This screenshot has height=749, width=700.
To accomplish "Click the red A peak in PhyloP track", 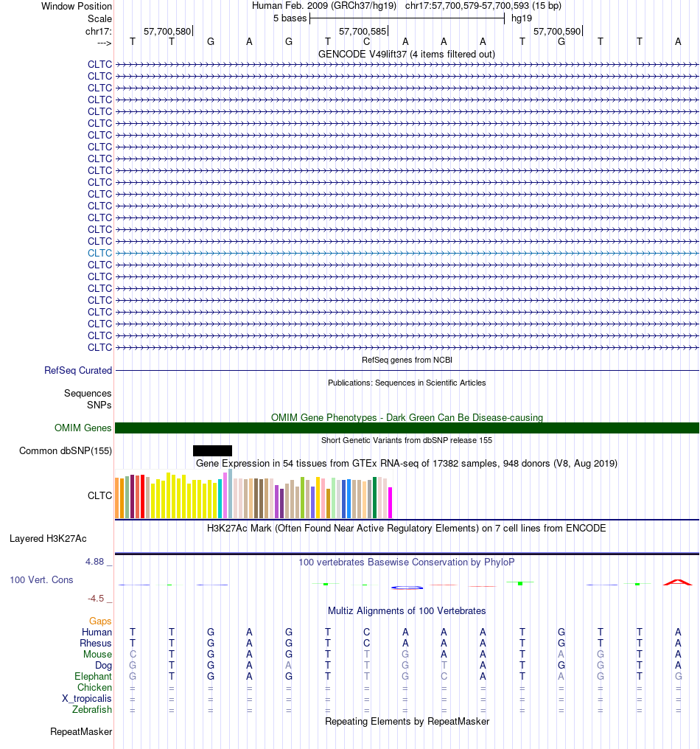I will [678, 582].
